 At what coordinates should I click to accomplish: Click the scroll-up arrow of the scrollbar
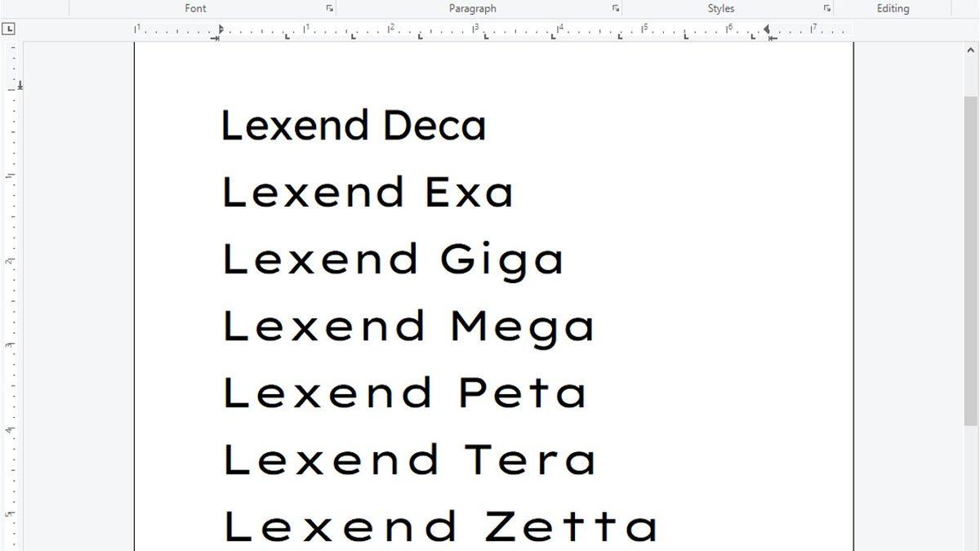click(x=970, y=51)
